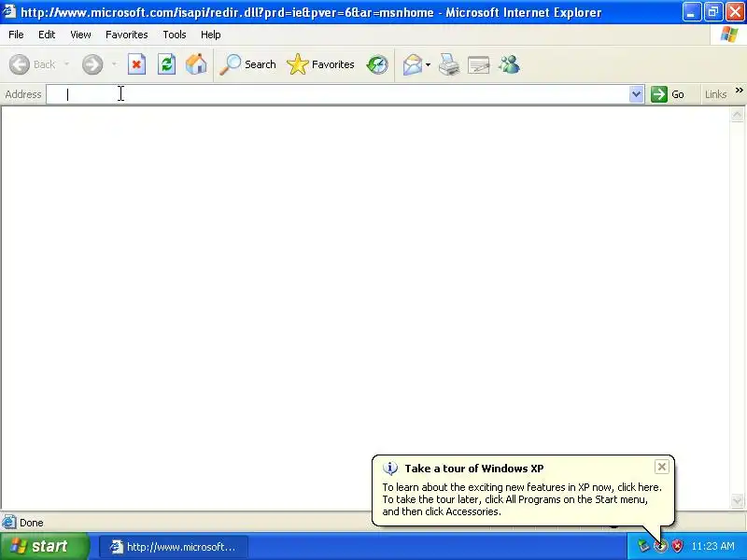Open the Tools menu
Screen dimensions: 747x560
(x=175, y=35)
